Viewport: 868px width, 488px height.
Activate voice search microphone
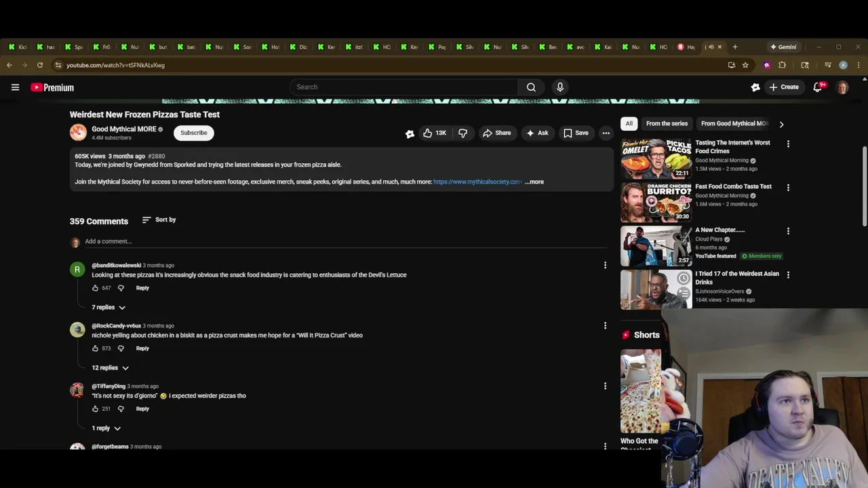(560, 87)
